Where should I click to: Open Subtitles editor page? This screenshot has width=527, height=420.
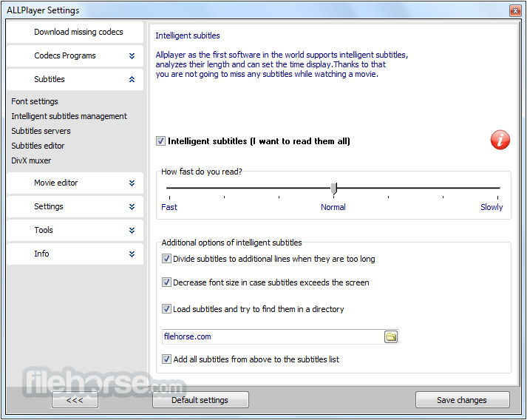38,146
